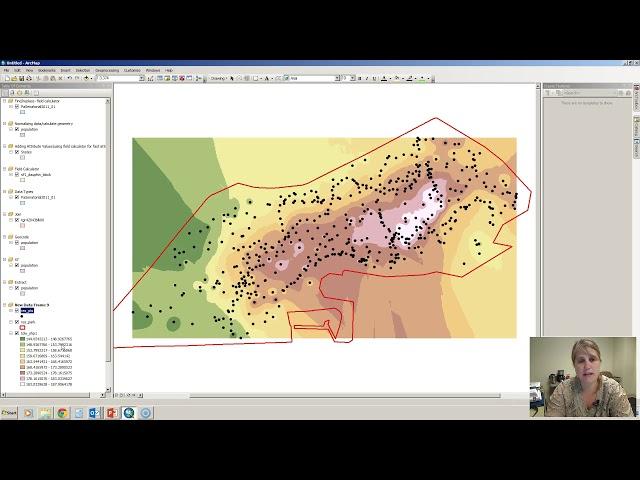Screen dimensions: 640x480
Task: Open the Bookmarks menu
Action: coord(47,70)
